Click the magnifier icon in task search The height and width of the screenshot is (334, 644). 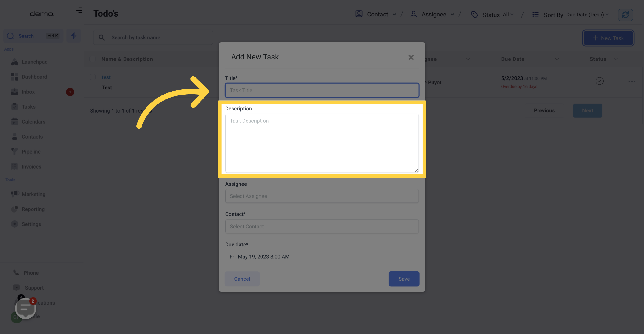tap(102, 37)
